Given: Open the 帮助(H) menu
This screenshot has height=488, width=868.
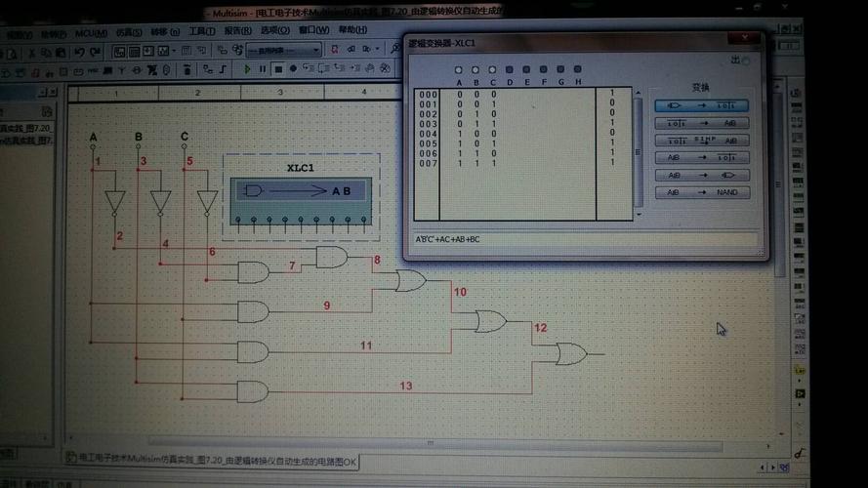Looking at the screenshot, I should (352, 30).
